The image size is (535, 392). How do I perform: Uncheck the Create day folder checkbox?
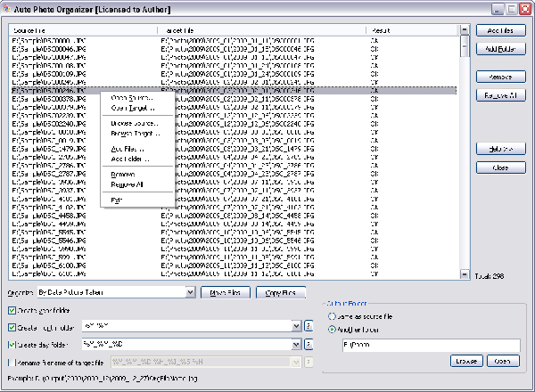click(12, 344)
